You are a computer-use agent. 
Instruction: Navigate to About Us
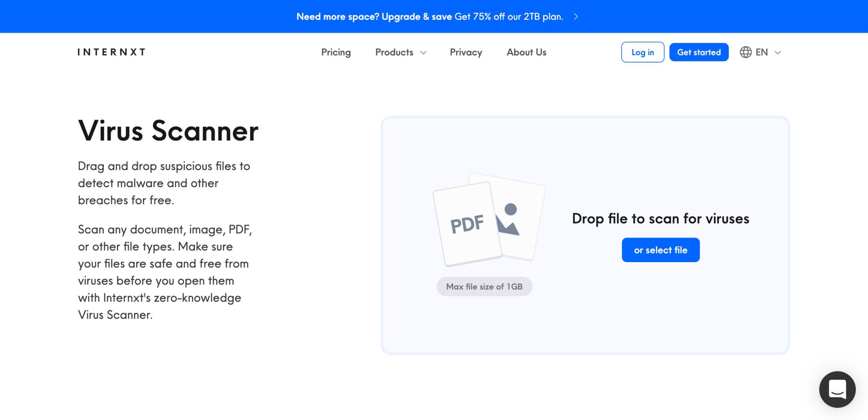[526, 52]
